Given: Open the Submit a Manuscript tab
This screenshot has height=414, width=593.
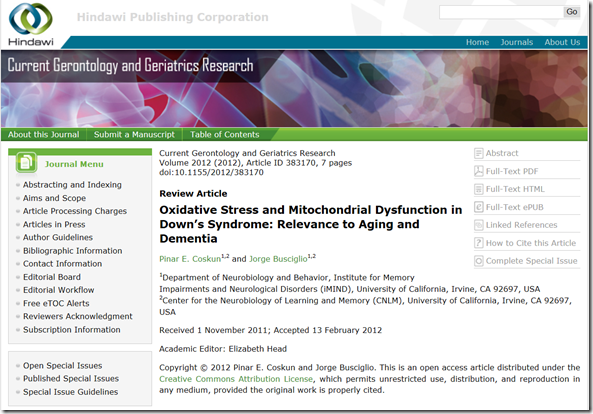Looking at the screenshot, I should (134, 135).
